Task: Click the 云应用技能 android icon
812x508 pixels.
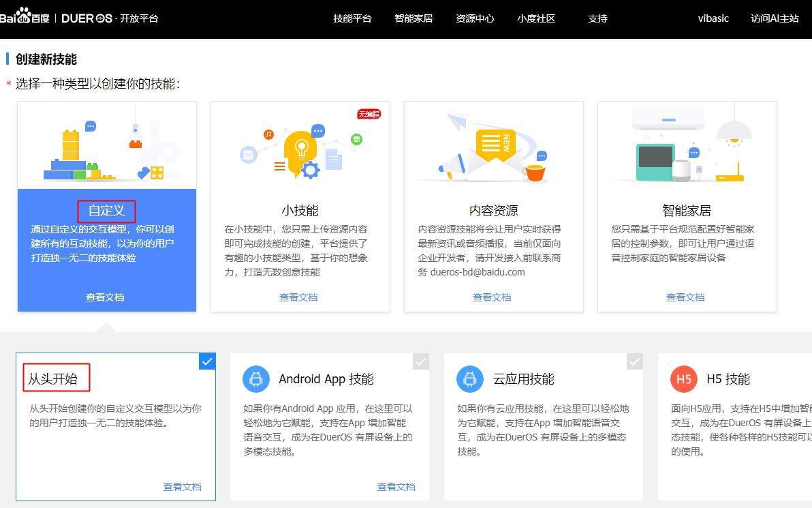Action: click(470, 379)
